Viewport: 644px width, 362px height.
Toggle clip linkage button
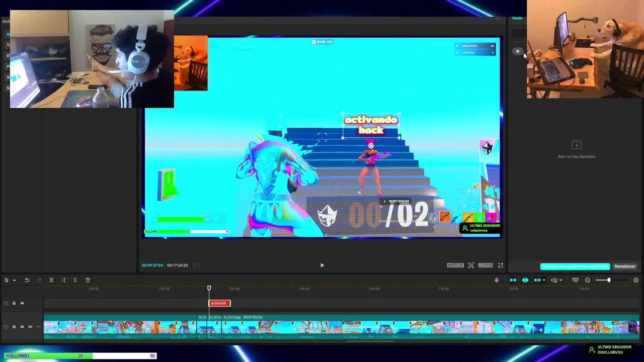coord(537,280)
